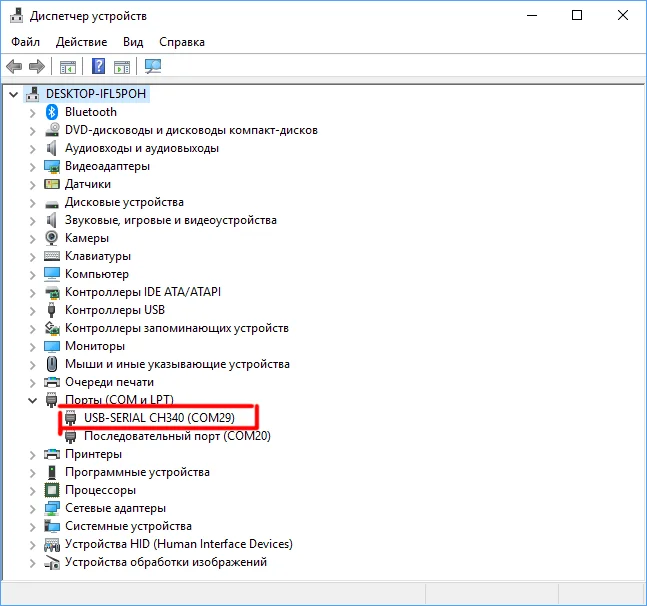Screen dimensions: 647x606
Task: Open the Вид menu
Action: tap(133, 42)
